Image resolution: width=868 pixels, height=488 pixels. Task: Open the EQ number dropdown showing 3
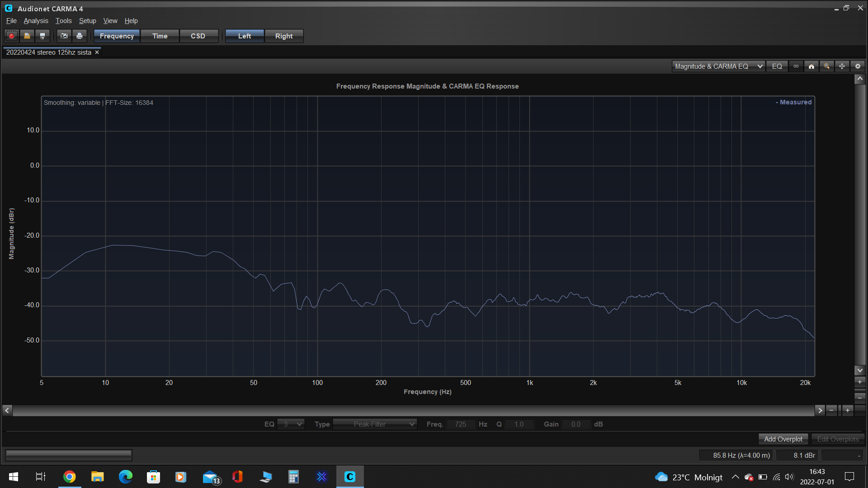point(291,424)
